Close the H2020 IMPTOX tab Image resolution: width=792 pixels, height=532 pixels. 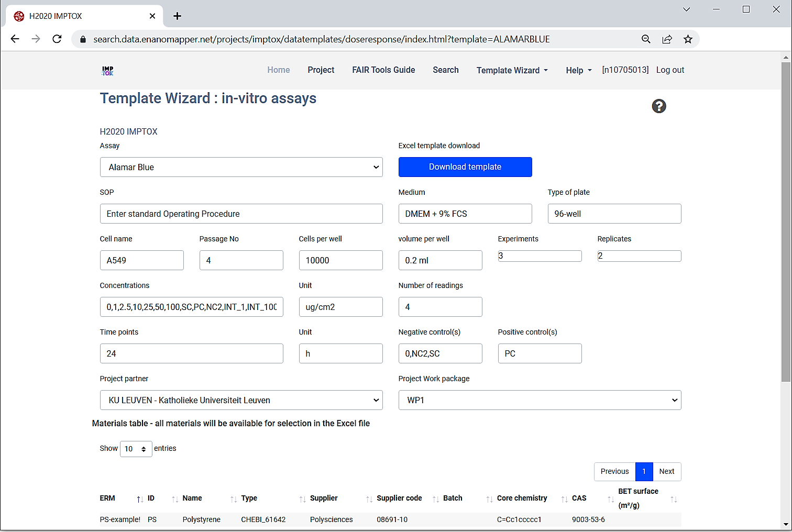pyautogui.click(x=152, y=16)
